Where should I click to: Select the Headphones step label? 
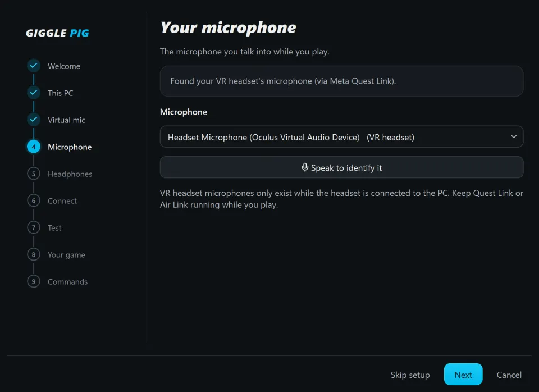click(70, 174)
